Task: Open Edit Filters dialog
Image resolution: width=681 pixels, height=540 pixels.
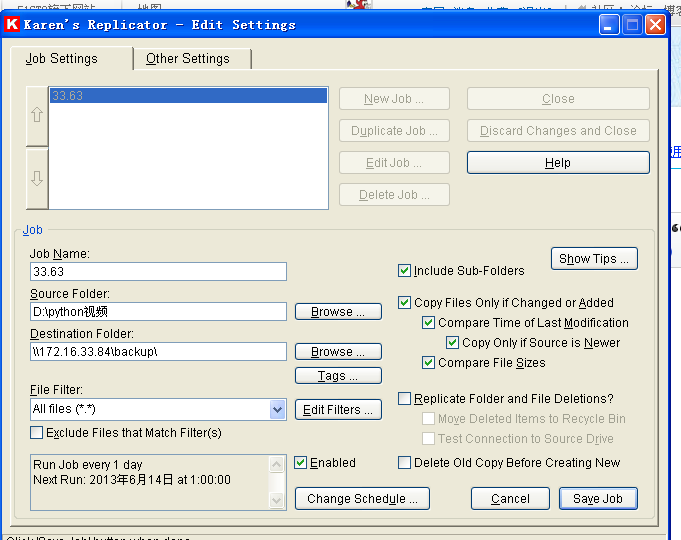Action: point(338,410)
